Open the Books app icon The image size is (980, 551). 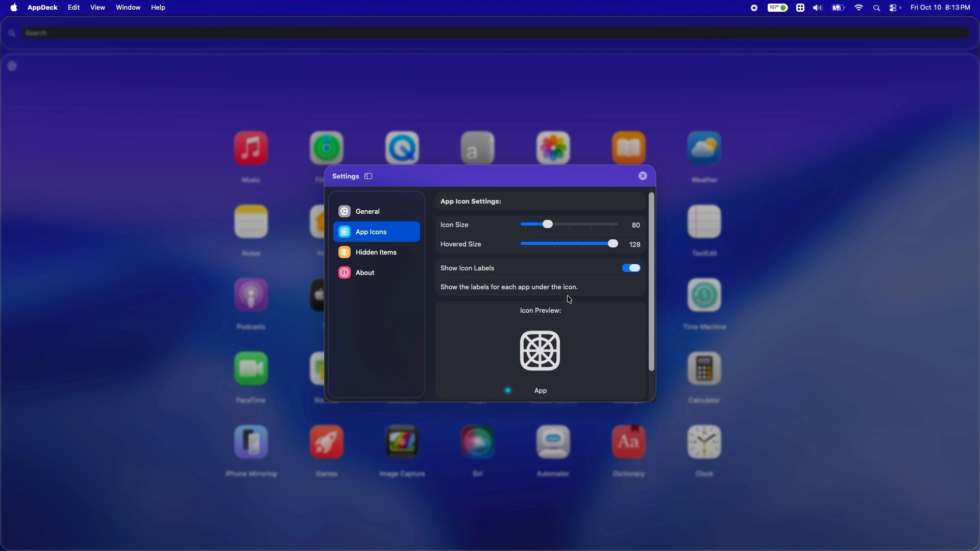[629, 148]
